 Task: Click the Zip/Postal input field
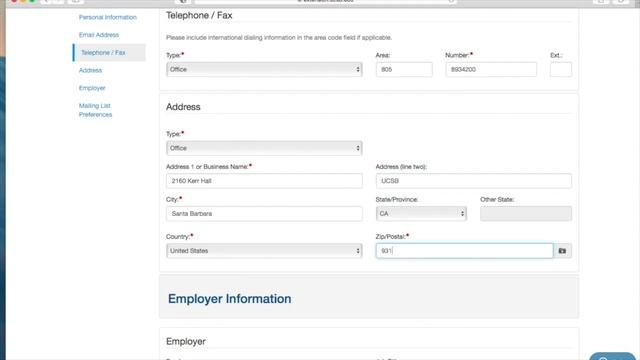click(464, 251)
